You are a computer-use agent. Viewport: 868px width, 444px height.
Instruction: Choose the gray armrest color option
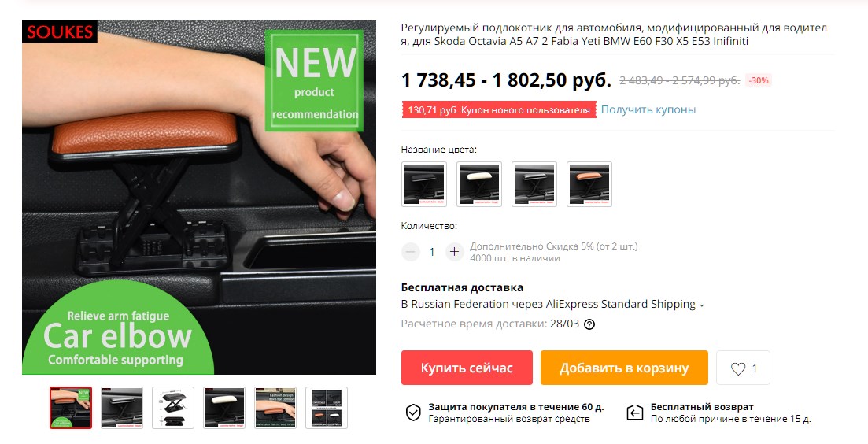[534, 184]
